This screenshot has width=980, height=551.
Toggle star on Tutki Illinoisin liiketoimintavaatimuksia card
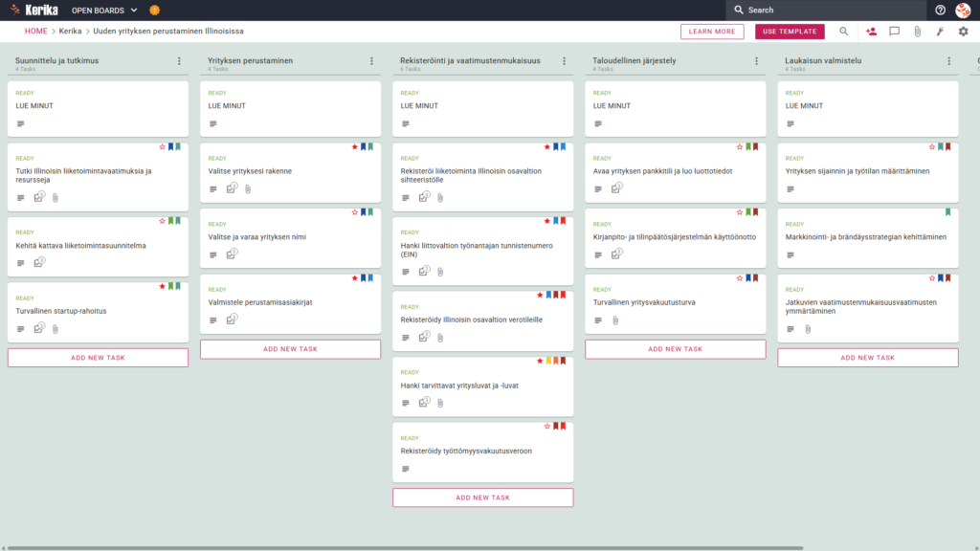click(163, 146)
